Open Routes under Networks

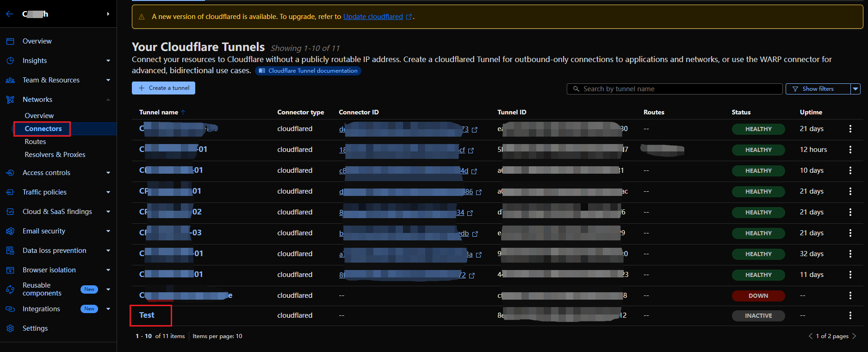tap(35, 142)
